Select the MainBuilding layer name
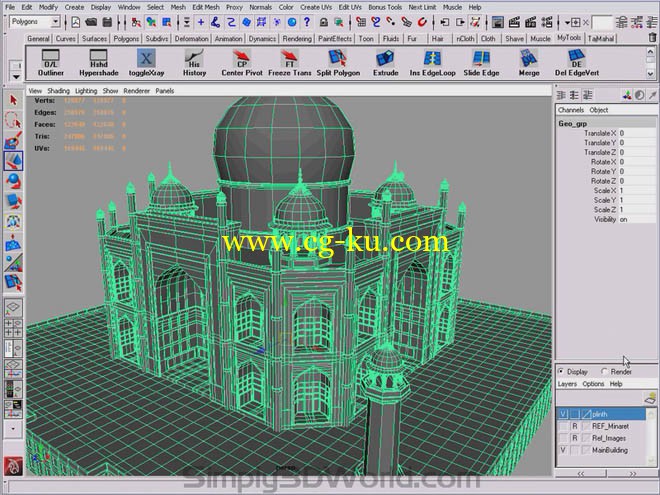 click(609, 450)
